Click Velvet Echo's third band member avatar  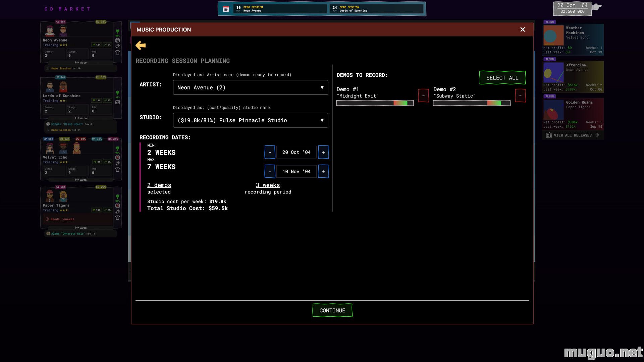click(76, 148)
